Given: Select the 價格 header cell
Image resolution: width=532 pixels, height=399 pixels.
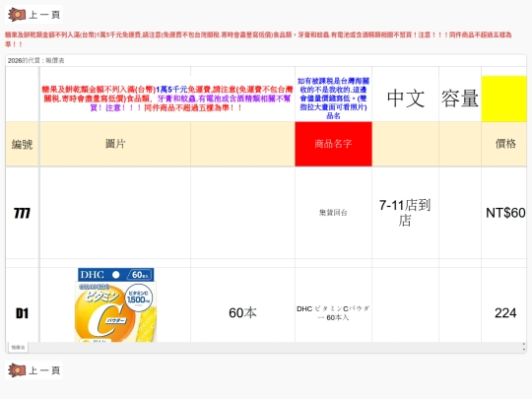Looking at the screenshot, I should click(x=505, y=144).
